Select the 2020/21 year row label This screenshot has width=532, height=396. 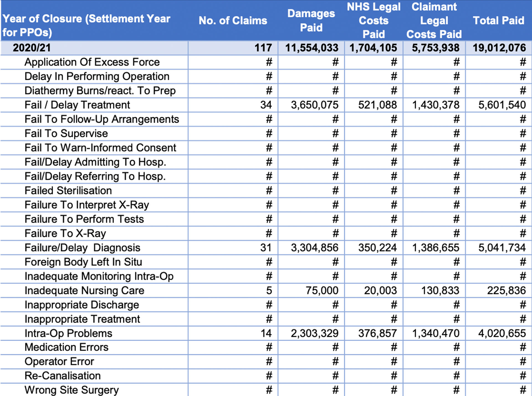[x=32, y=48]
